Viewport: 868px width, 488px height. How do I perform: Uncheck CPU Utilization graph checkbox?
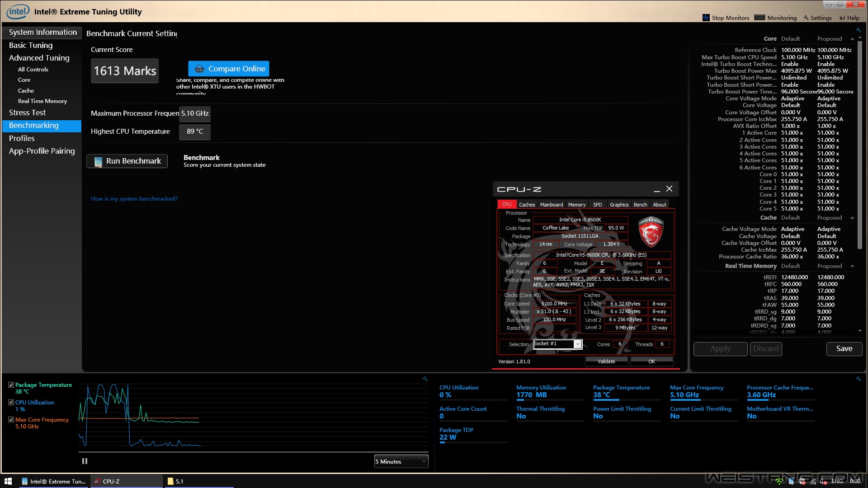11,402
